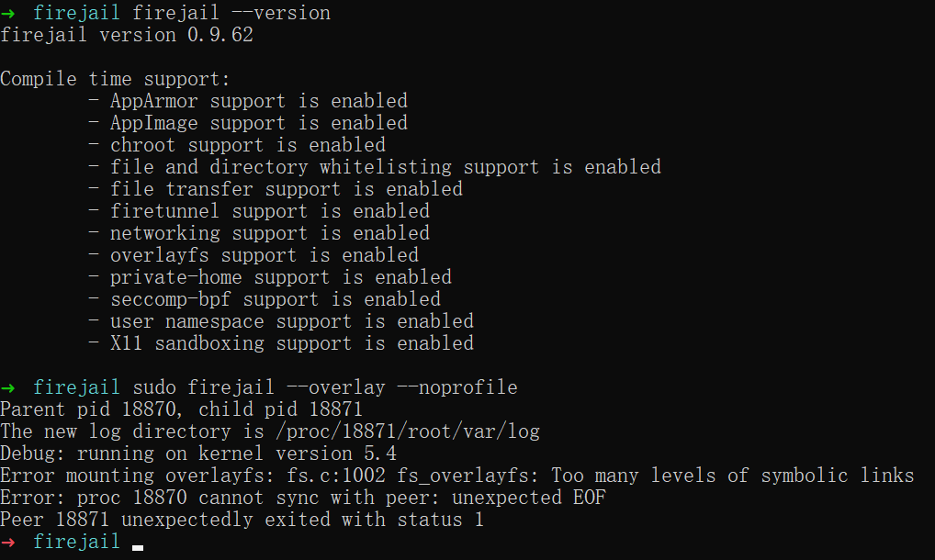Viewport: 935px width, 560px height.
Task: Click the green prompt arrow on the first line
Action: click(x=8, y=13)
